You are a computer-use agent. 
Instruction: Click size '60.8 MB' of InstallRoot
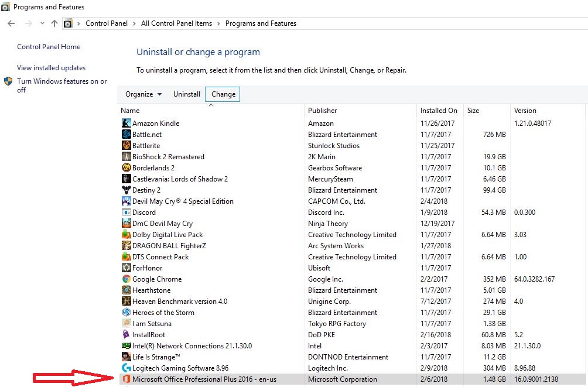494,334
